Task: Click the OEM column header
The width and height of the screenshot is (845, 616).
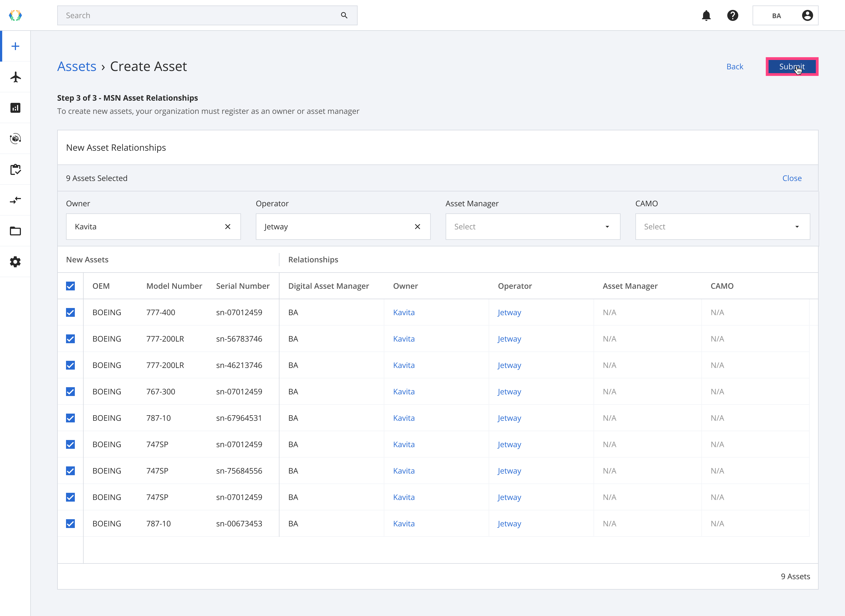Action: coord(101,286)
